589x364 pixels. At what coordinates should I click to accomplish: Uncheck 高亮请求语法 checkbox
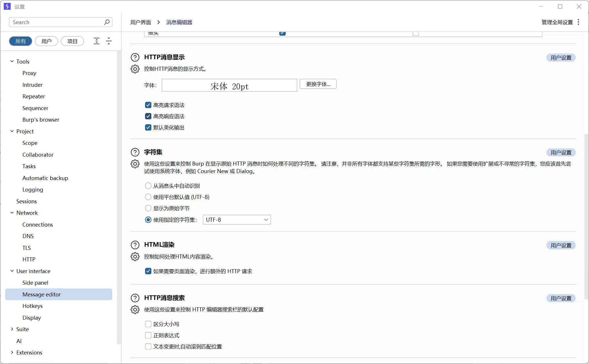[x=148, y=105]
